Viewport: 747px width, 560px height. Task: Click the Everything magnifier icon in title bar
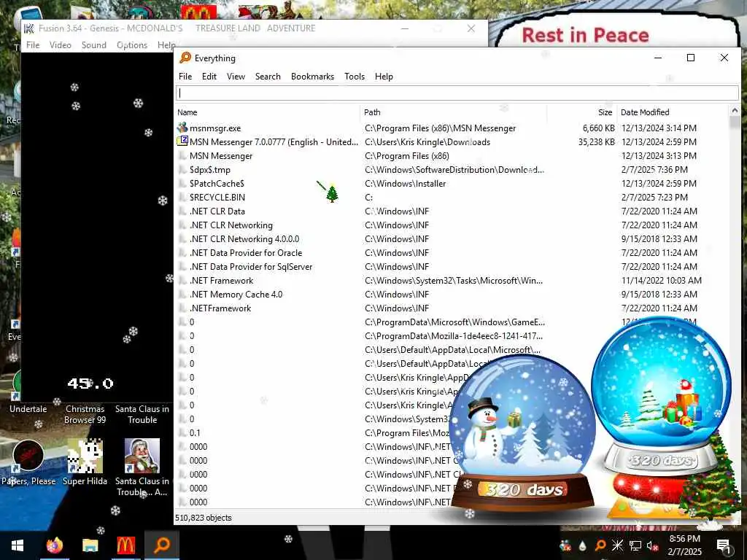pos(185,58)
